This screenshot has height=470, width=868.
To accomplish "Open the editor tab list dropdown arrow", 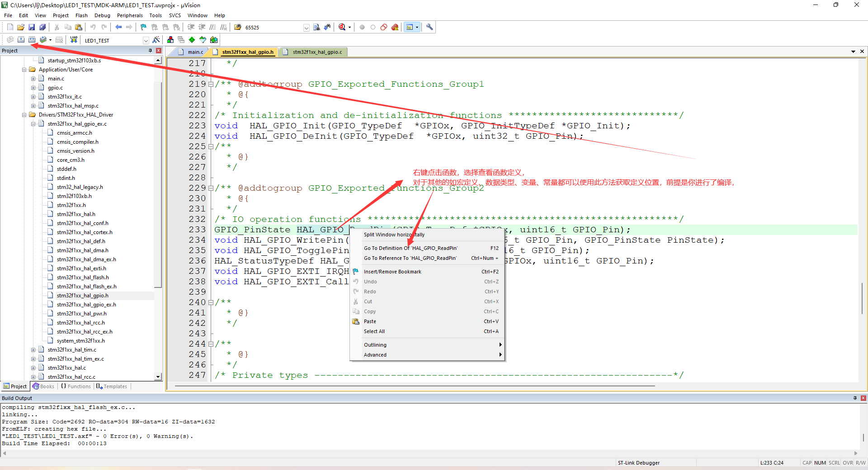I will coord(853,52).
